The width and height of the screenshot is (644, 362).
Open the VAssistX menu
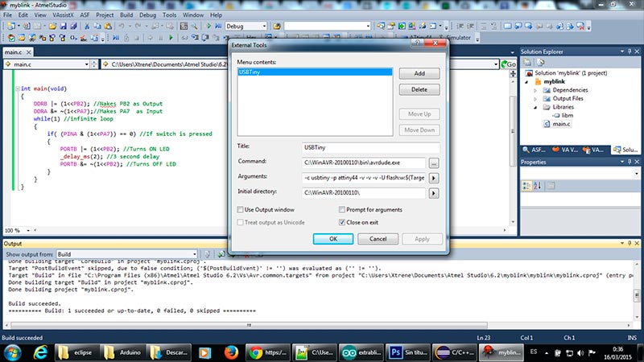tap(63, 15)
